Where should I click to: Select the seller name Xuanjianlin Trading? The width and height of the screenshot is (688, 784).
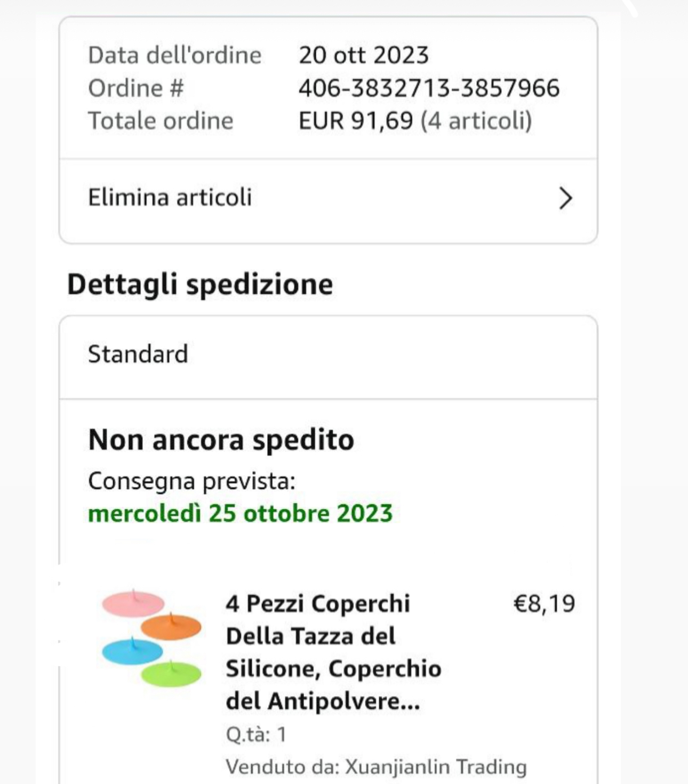click(x=435, y=766)
